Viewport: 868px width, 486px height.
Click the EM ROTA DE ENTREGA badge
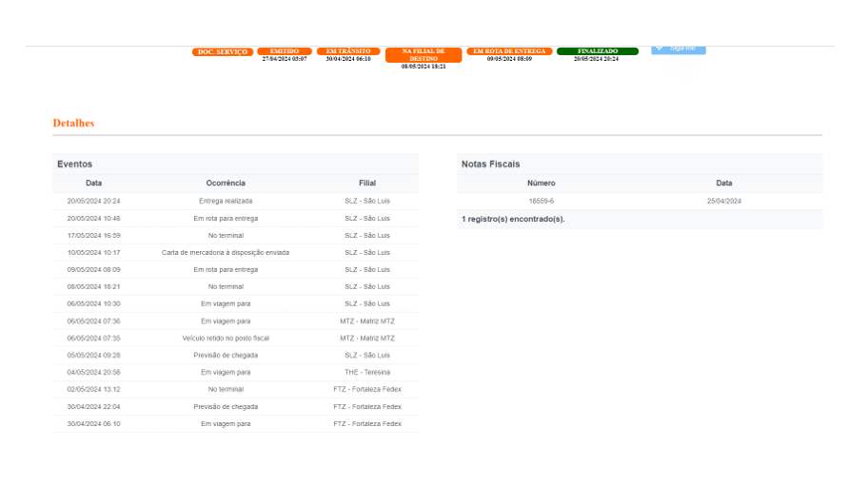(509, 51)
